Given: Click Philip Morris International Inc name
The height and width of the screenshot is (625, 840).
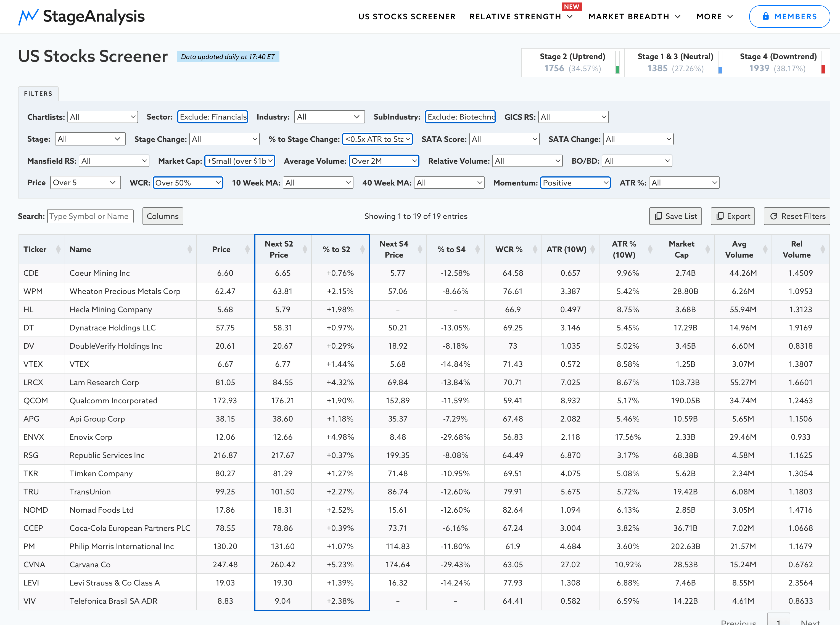Looking at the screenshot, I should [x=121, y=546].
